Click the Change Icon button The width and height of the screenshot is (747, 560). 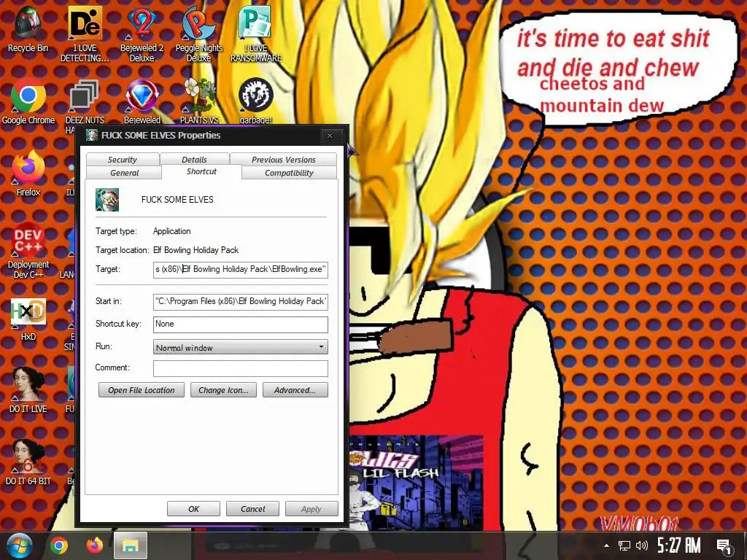click(223, 390)
